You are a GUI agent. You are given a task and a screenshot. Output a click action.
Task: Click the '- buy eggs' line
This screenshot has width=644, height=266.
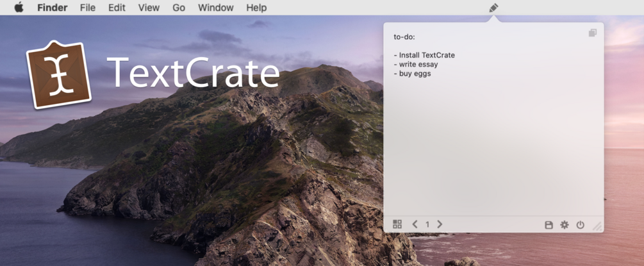pyautogui.click(x=412, y=74)
